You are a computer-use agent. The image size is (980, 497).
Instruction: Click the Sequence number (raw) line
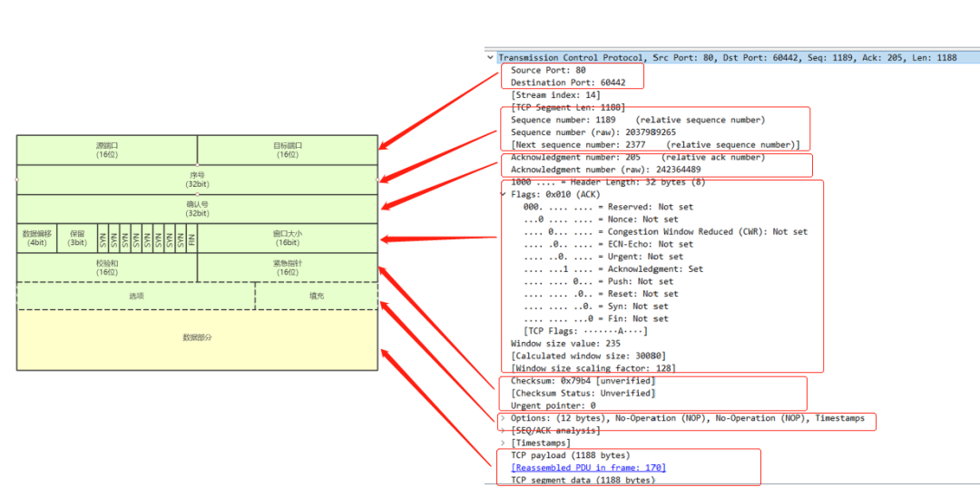pyautogui.click(x=593, y=132)
